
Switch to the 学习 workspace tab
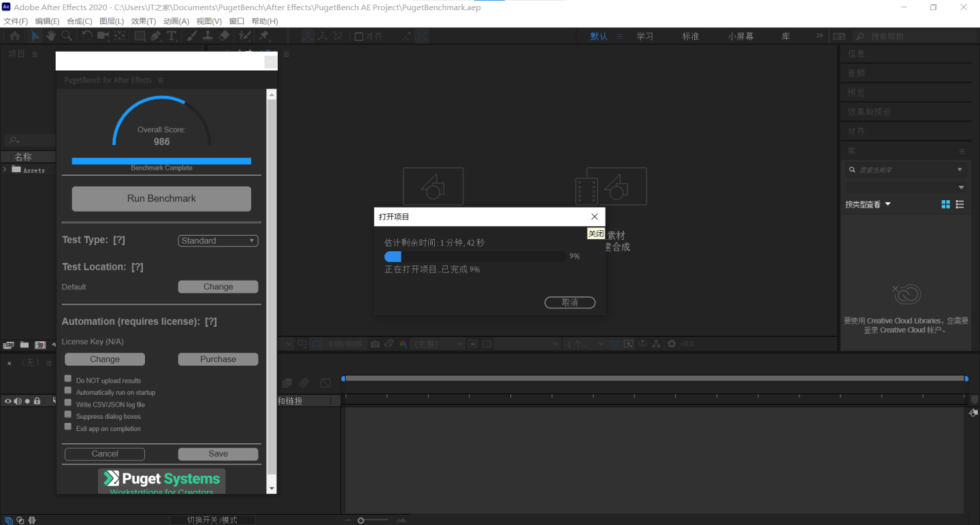pyautogui.click(x=644, y=36)
